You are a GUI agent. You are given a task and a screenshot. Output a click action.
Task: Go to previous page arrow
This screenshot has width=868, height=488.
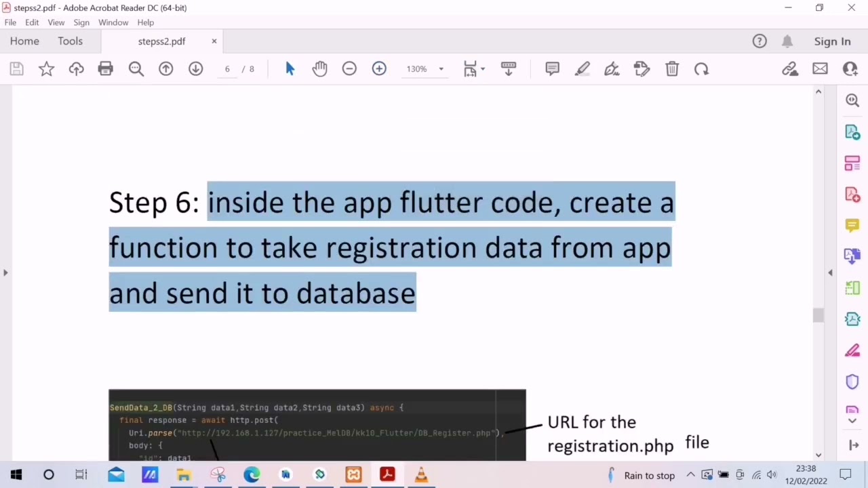(166, 68)
